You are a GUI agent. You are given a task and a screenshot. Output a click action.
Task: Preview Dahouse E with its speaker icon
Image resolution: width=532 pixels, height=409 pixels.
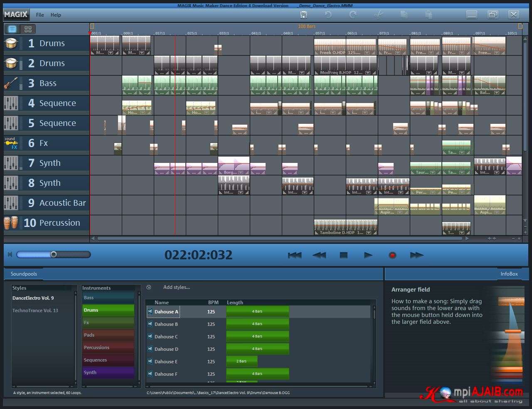click(150, 361)
